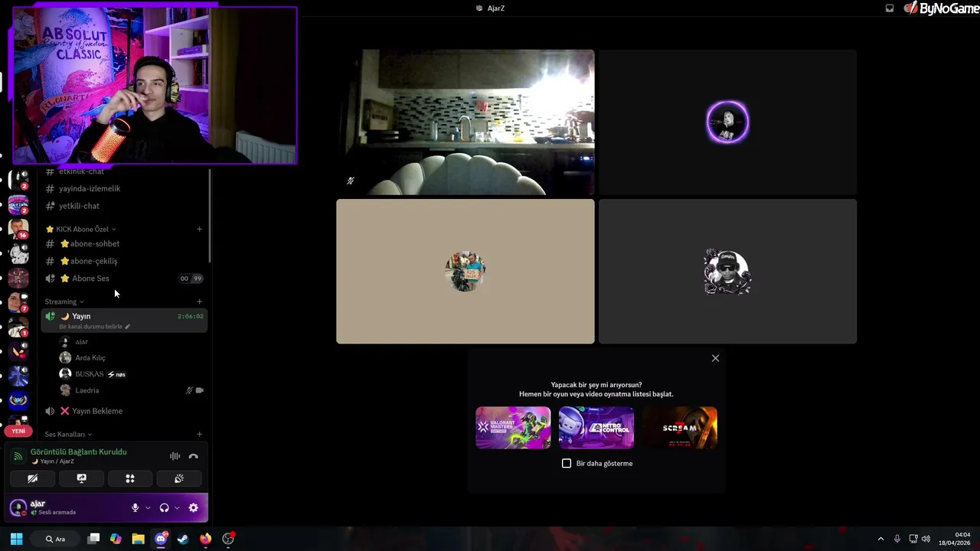This screenshot has width=980, height=551.
Task: Disconnect from the voice call
Action: coord(193,456)
